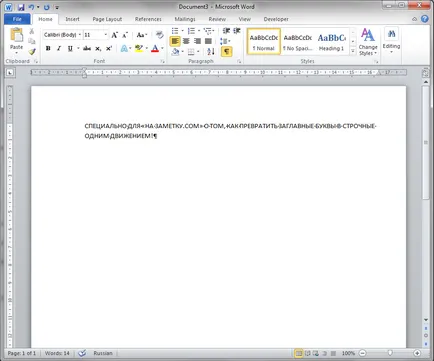The height and width of the screenshot is (361, 434).
Task: Click the zoom slider handle
Action: (x=390, y=353)
